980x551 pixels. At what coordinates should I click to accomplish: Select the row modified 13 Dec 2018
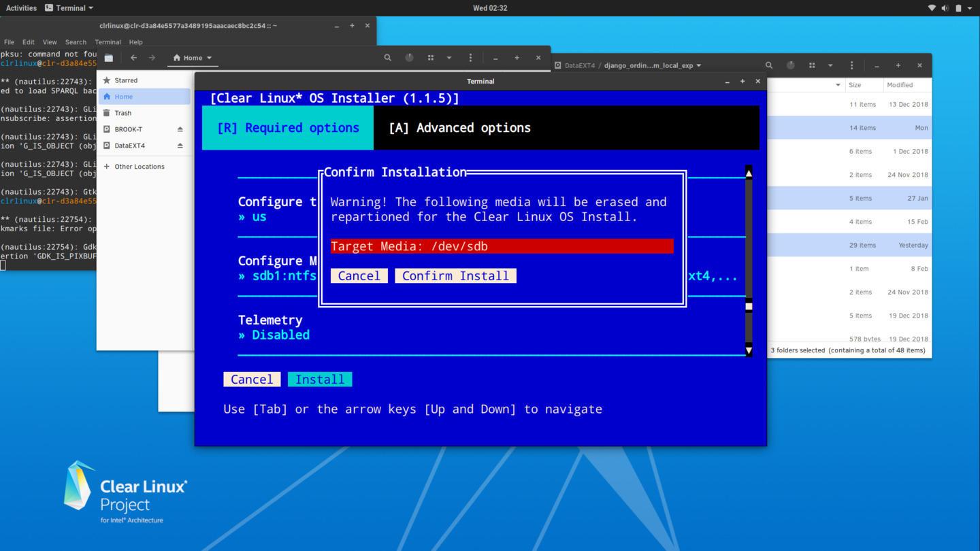849,105
